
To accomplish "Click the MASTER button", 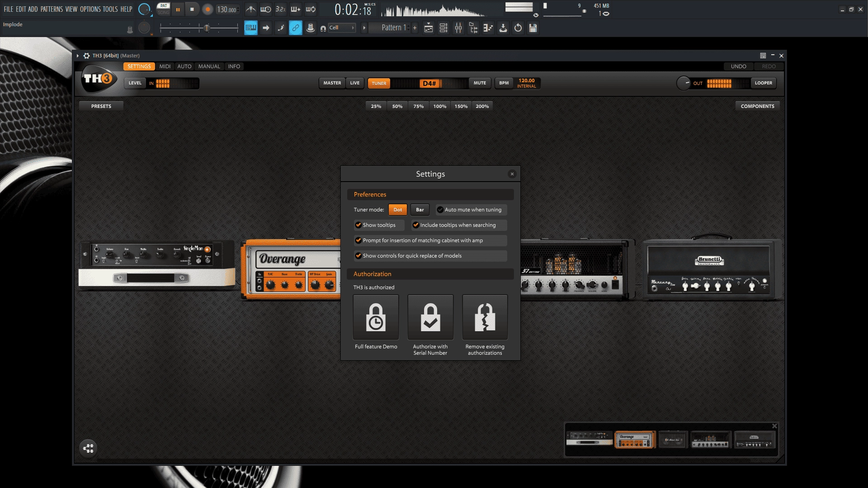I will pos(332,83).
